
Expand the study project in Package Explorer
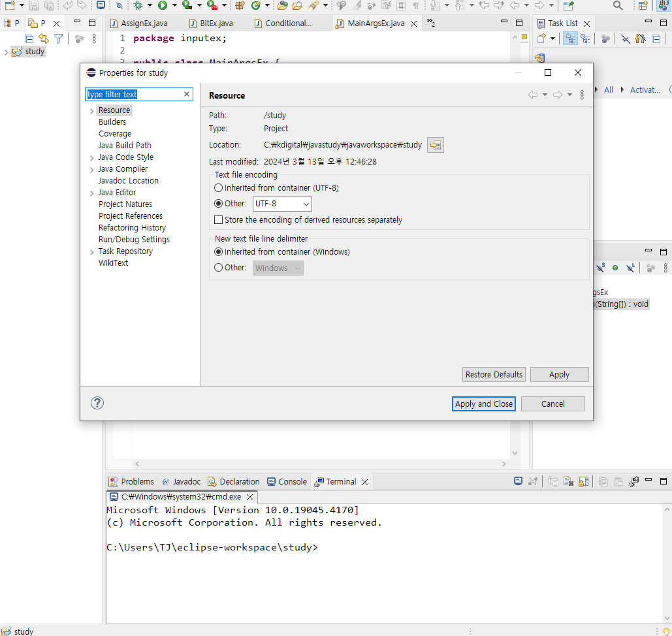point(6,52)
